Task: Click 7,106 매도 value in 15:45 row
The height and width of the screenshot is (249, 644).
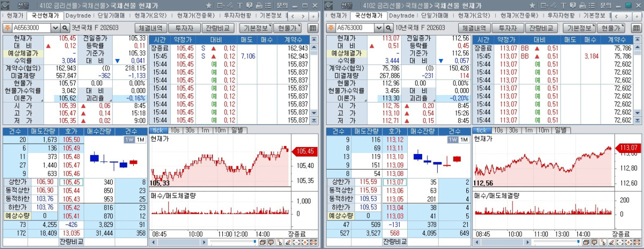Action: 249,56
